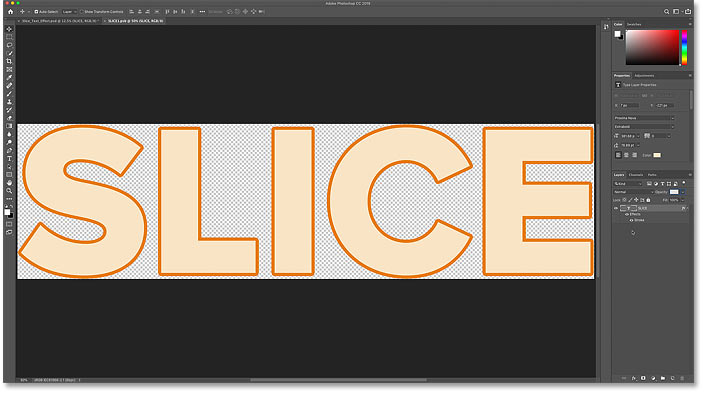Open the Proxima Nova font family dropdown

(644, 118)
